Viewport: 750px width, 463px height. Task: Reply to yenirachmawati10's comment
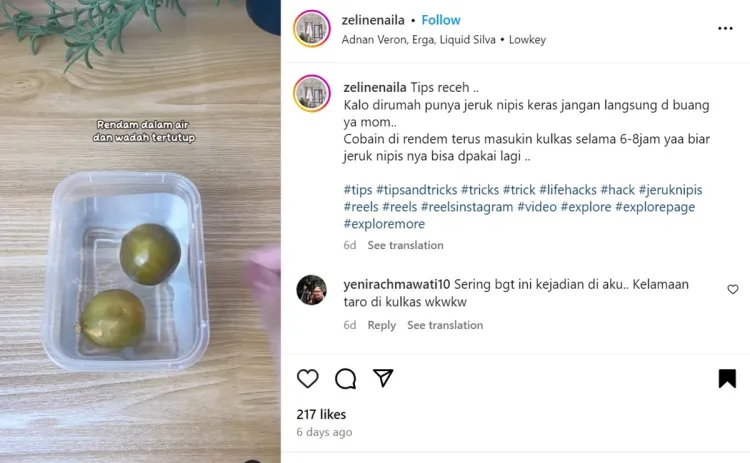[x=382, y=325]
